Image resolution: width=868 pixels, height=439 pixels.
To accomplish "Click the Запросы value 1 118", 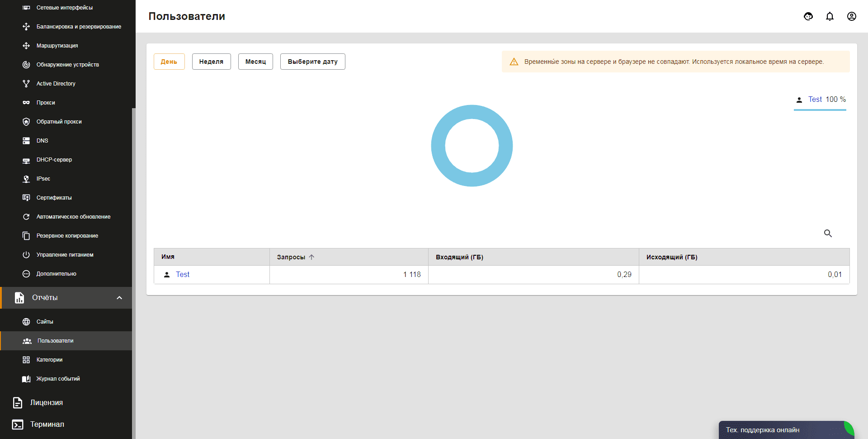I will (x=412, y=275).
